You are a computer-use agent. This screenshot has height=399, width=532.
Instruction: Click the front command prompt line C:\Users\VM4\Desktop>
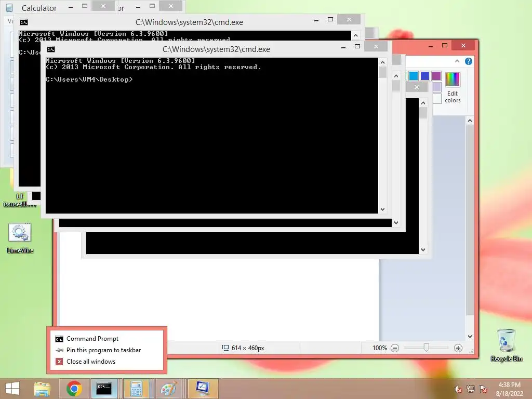point(89,79)
